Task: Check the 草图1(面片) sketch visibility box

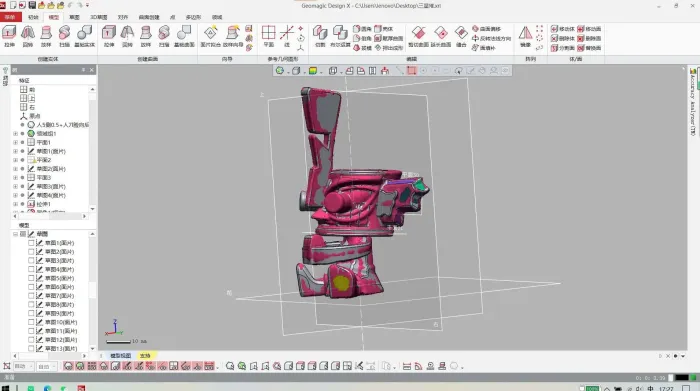Action: pos(31,243)
